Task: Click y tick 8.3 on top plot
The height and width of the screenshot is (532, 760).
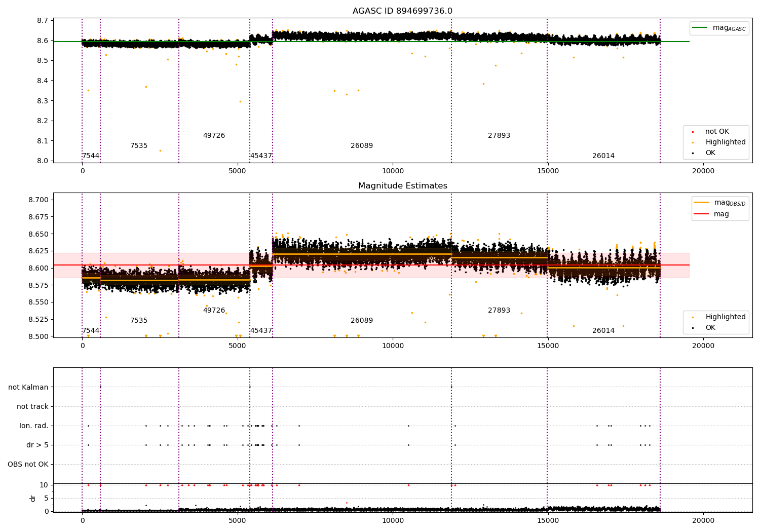Action: (x=43, y=101)
